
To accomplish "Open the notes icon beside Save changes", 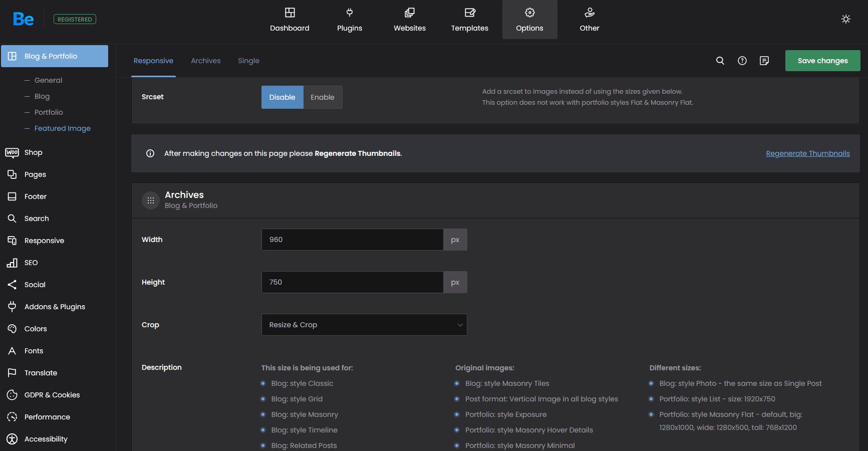I will (x=764, y=61).
